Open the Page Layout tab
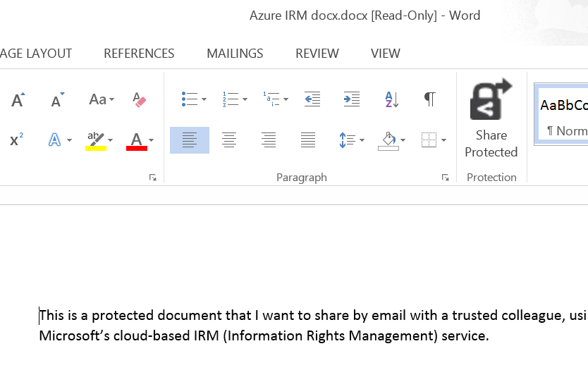Screen dimensions: 588x370 click(x=36, y=54)
